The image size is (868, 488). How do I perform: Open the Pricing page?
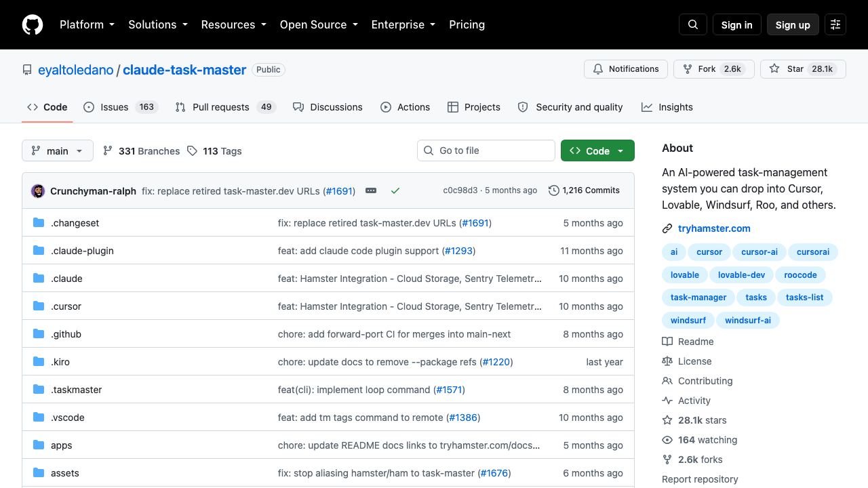click(x=467, y=24)
